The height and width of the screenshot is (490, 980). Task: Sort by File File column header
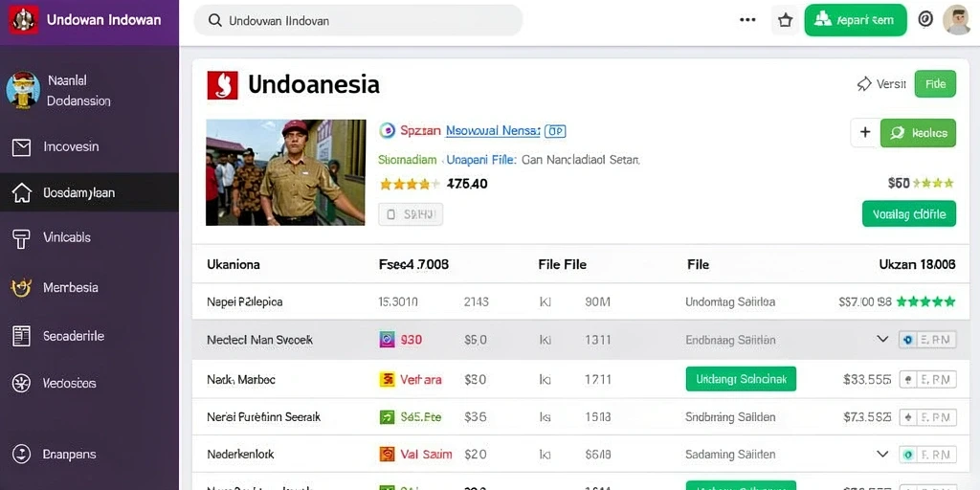(562, 264)
